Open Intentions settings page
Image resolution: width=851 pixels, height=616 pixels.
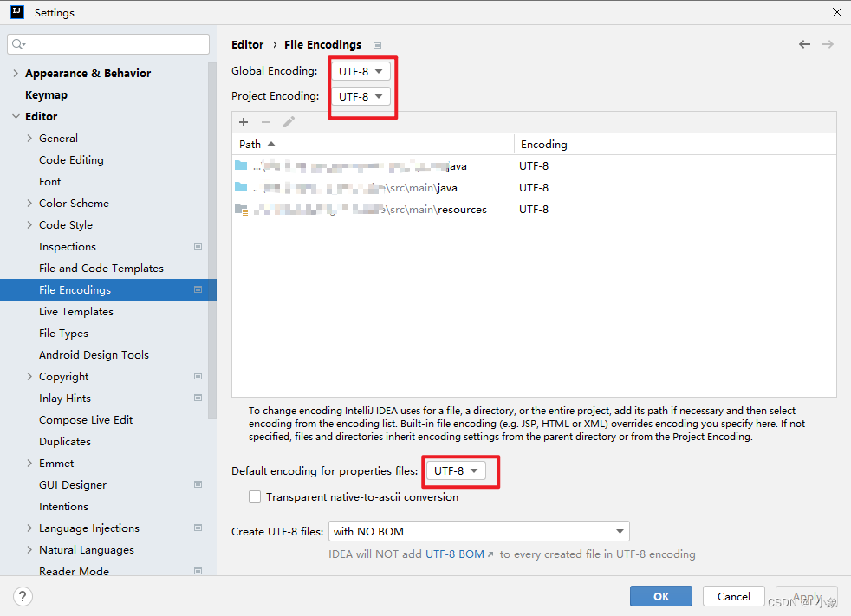(x=63, y=506)
